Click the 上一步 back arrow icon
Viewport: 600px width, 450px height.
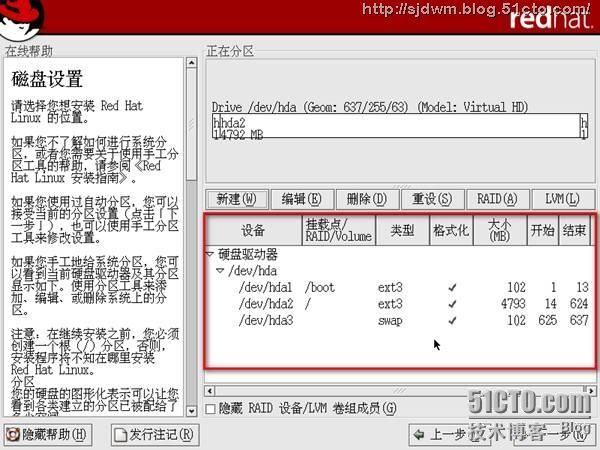pyautogui.click(x=418, y=435)
